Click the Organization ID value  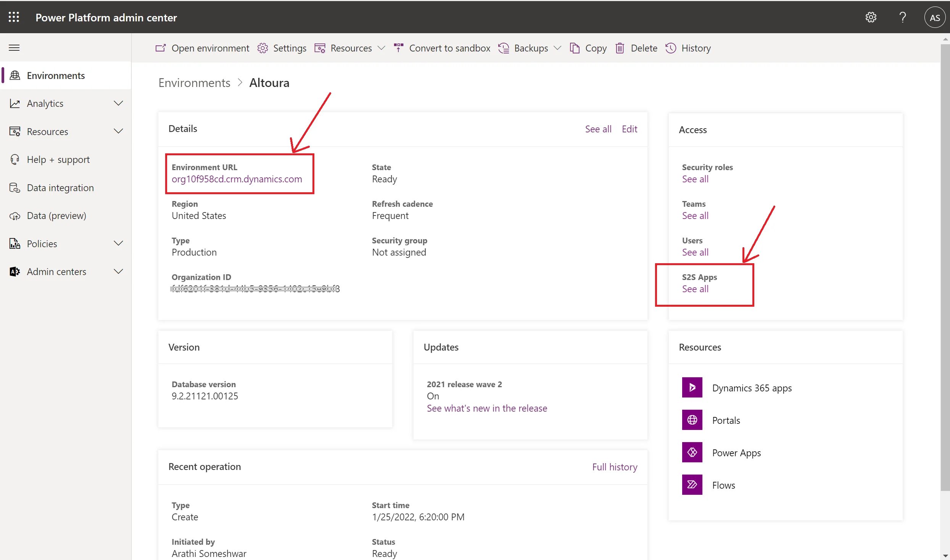[255, 289]
